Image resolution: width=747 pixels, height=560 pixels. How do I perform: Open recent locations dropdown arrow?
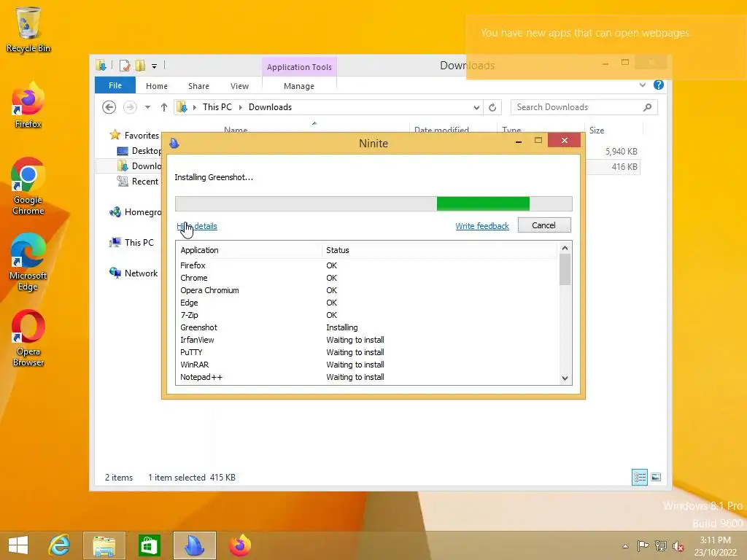point(147,107)
